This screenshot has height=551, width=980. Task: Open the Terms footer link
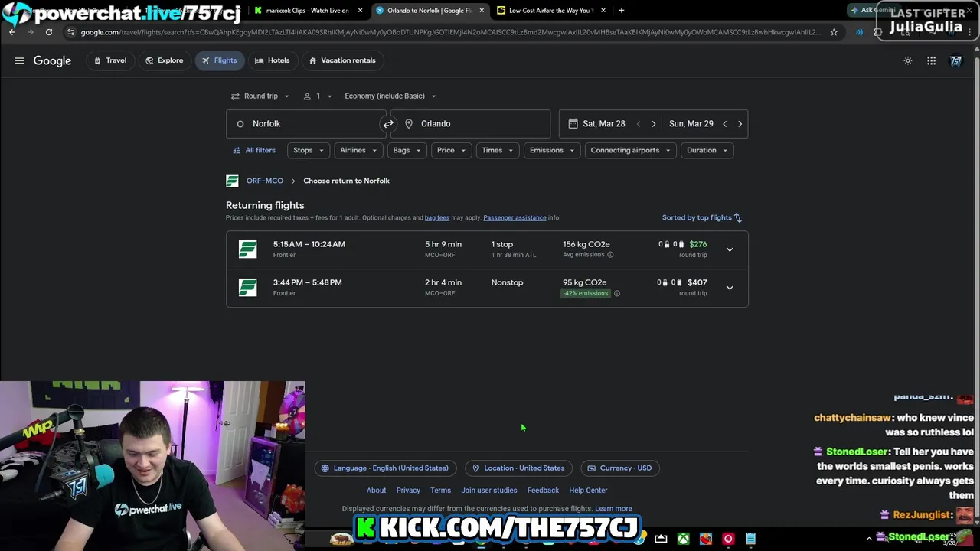click(440, 491)
